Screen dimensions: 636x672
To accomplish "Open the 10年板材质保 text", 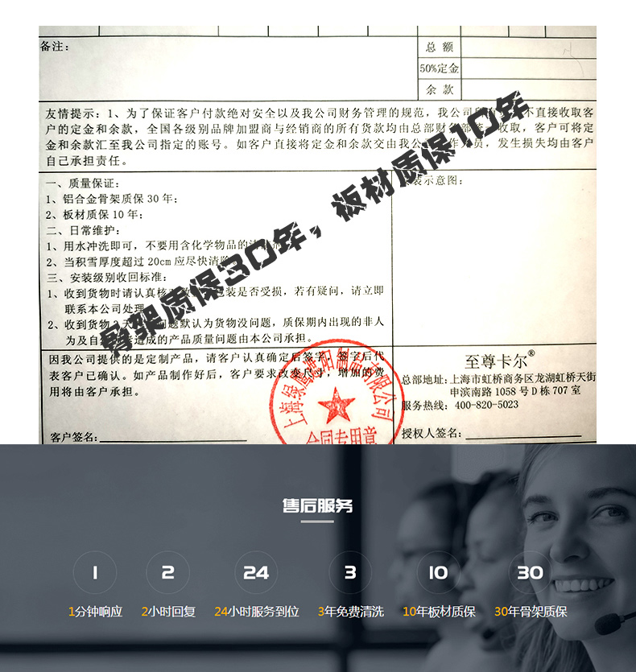I will pyautogui.click(x=439, y=612).
